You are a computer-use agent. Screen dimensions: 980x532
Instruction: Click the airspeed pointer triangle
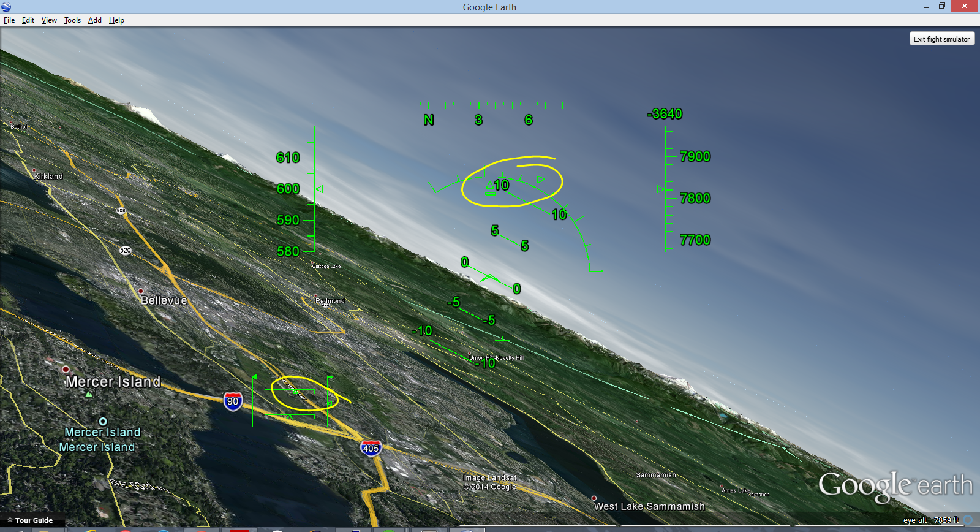pos(319,189)
